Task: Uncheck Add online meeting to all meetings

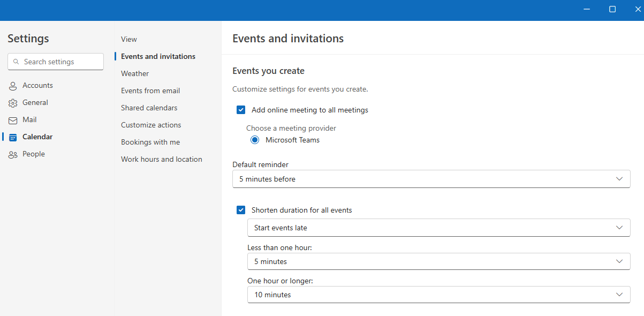Action: pyautogui.click(x=241, y=109)
